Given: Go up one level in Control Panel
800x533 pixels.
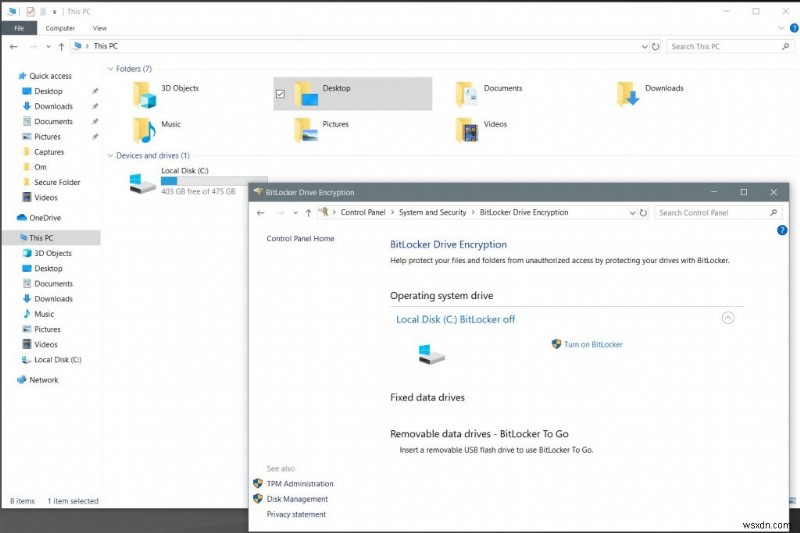Looking at the screenshot, I should [308, 213].
